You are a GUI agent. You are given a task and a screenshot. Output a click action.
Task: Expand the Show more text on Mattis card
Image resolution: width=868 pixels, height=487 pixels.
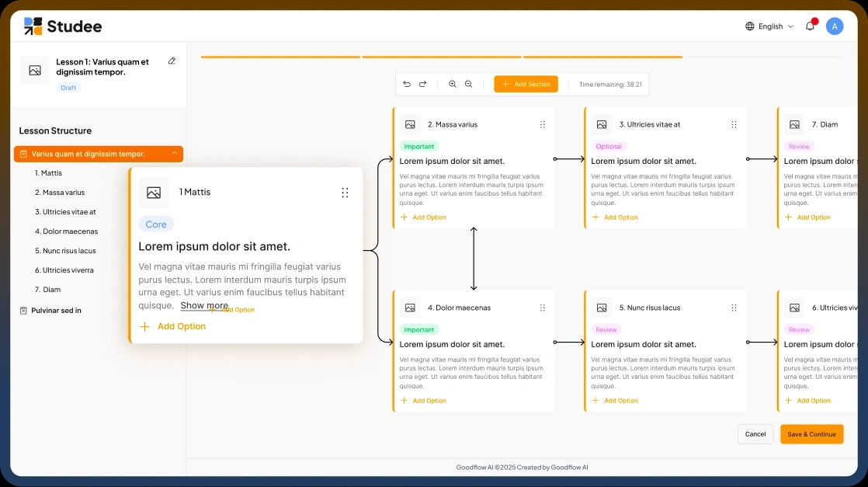pos(204,306)
